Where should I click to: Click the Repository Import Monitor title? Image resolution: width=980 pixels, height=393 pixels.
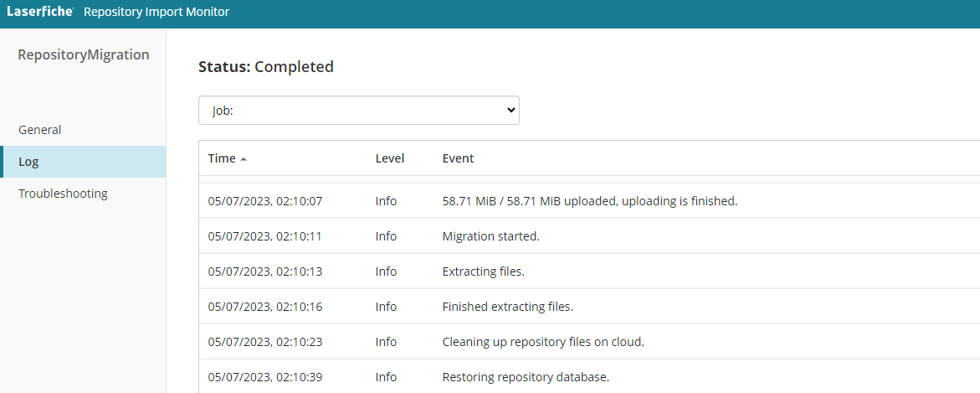pyautogui.click(x=156, y=12)
